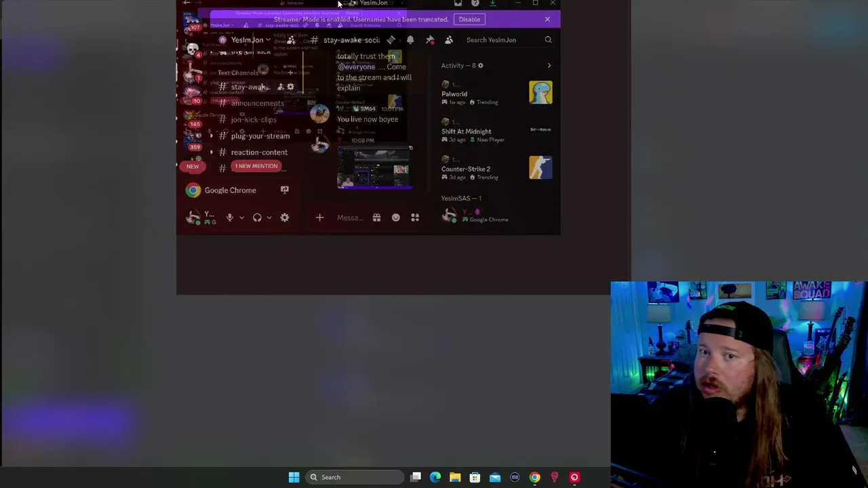
Task: Launch Microsoft Edge from the taskbar
Action: [435, 477]
